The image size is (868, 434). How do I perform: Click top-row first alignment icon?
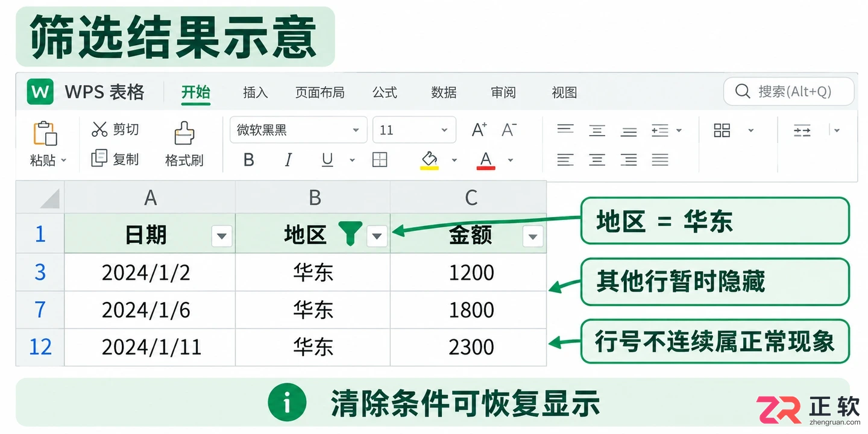point(565,130)
